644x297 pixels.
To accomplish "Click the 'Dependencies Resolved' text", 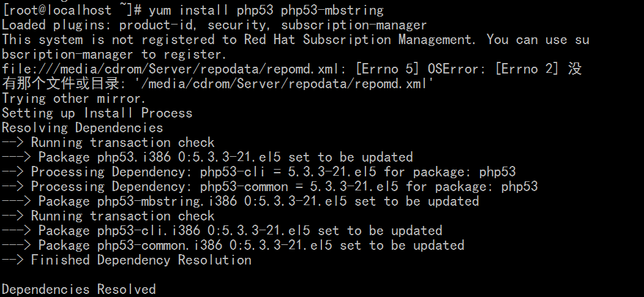I will [79, 289].
